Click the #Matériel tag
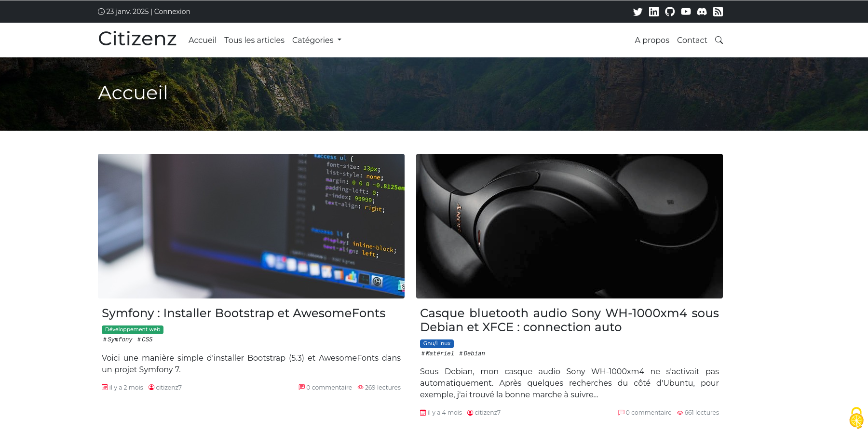Screen dimensions: 868x433 (438, 353)
